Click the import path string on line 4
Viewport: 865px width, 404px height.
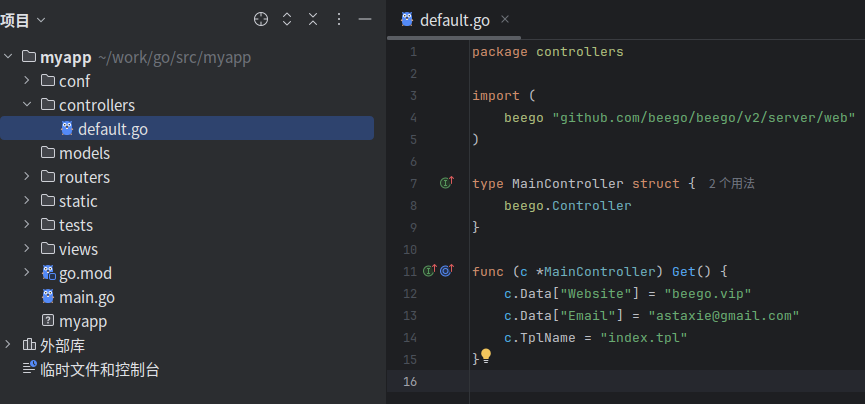coord(704,118)
